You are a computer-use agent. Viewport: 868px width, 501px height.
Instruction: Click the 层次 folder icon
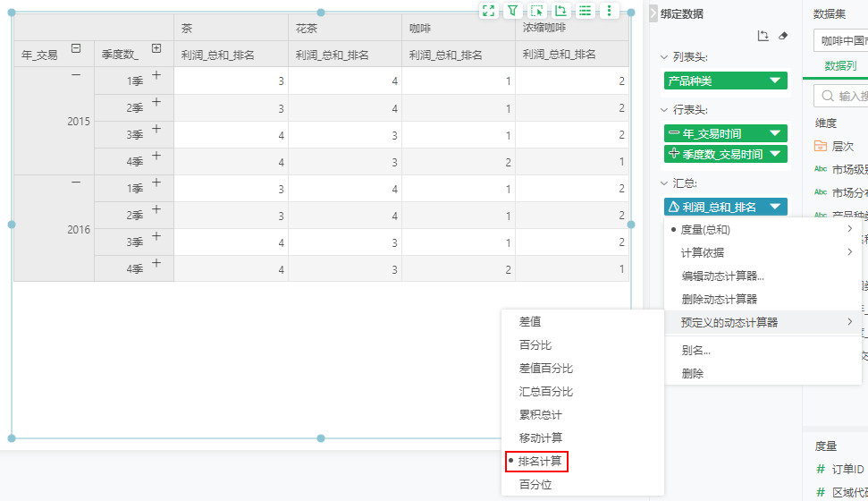[x=821, y=146]
